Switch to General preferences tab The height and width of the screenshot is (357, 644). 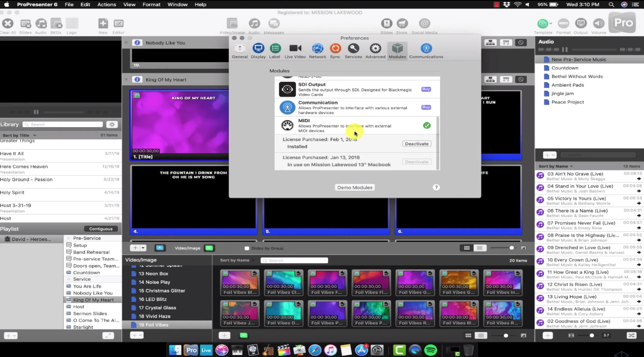pyautogui.click(x=240, y=51)
